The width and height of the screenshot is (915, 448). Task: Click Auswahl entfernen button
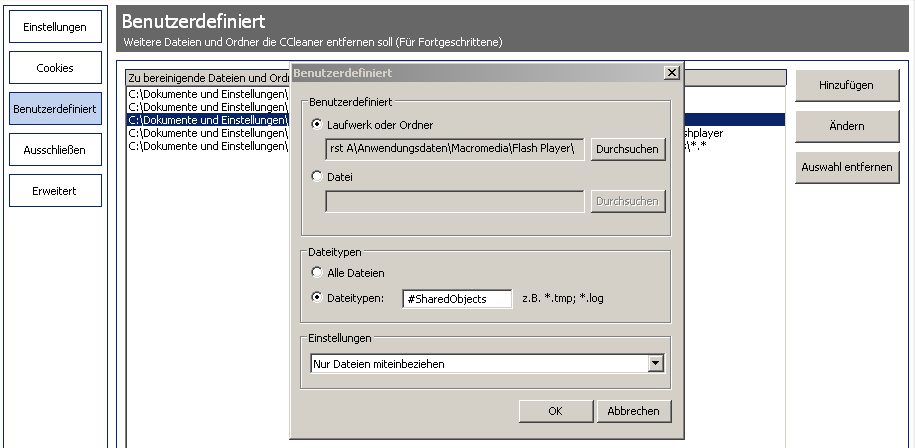pyautogui.click(x=846, y=167)
